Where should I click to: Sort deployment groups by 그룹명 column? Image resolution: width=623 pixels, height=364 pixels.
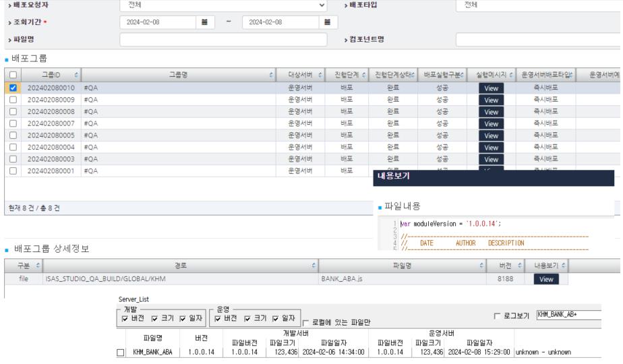(271, 75)
